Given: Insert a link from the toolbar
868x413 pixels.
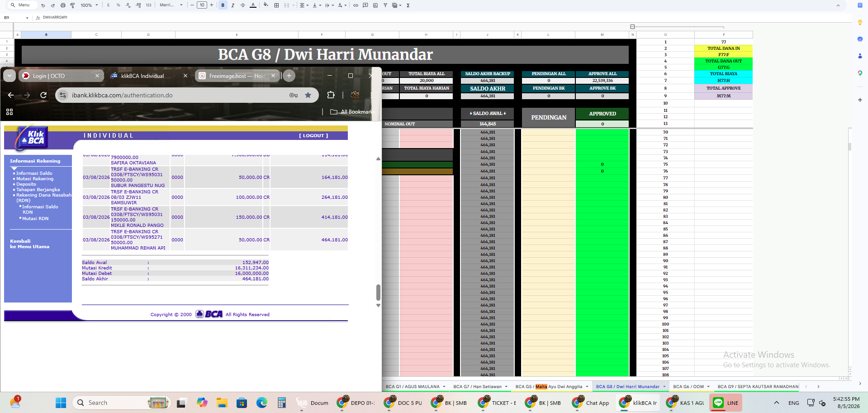Looking at the screenshot, I should pos(356,5).
